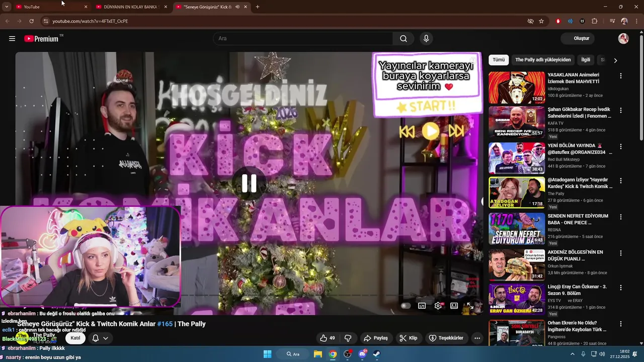Open AKDENİZ BÖLGESİ burger video thumbnail

click(517, 264)
